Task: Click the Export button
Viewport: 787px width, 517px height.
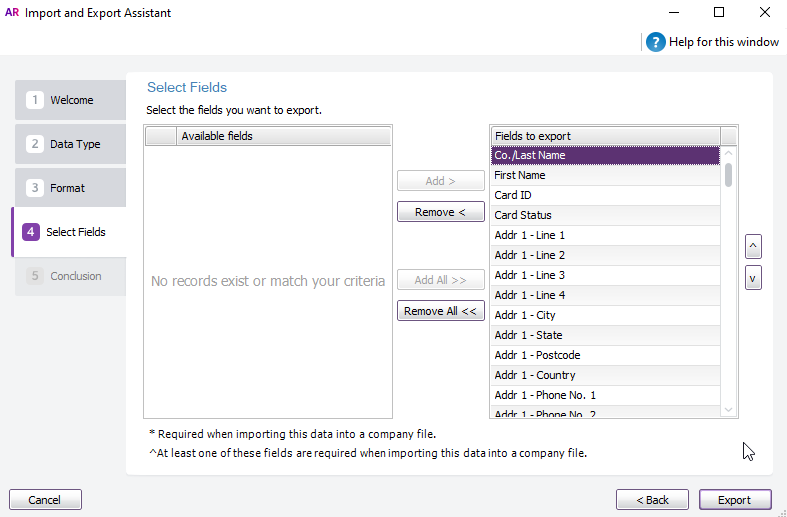Action: [x=733, y=500]
